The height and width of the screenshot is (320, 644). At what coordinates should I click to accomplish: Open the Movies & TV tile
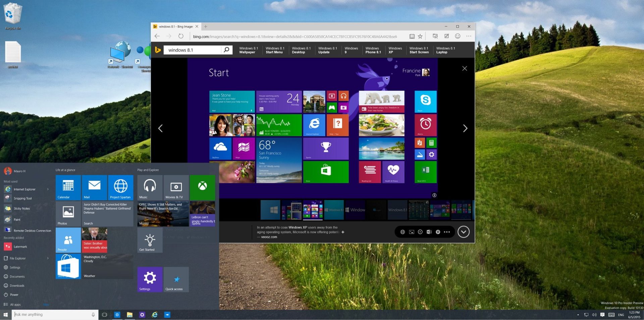[176, 187]
